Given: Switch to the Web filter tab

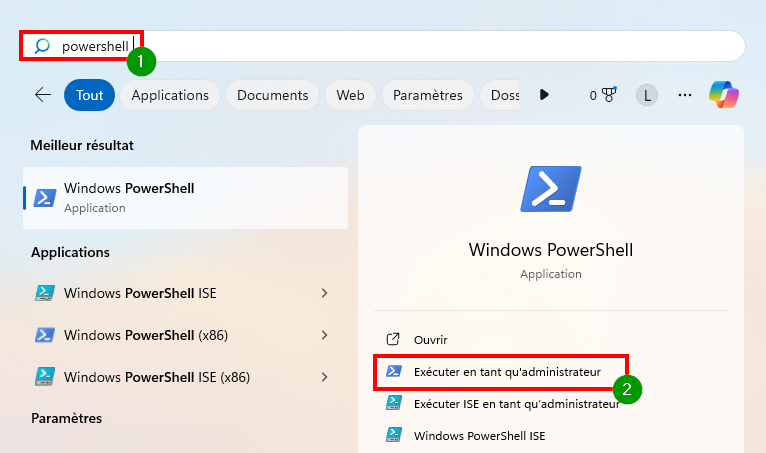Looking at the screenshot, I should (350, 95).
